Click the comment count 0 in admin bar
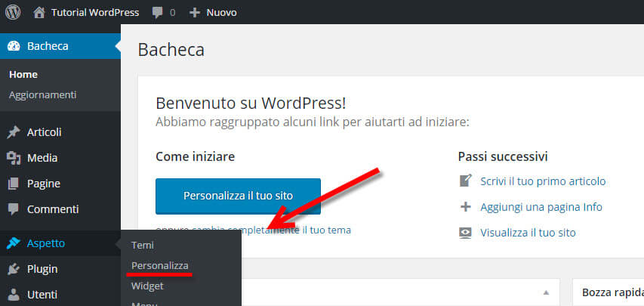 tap(172, 13)
